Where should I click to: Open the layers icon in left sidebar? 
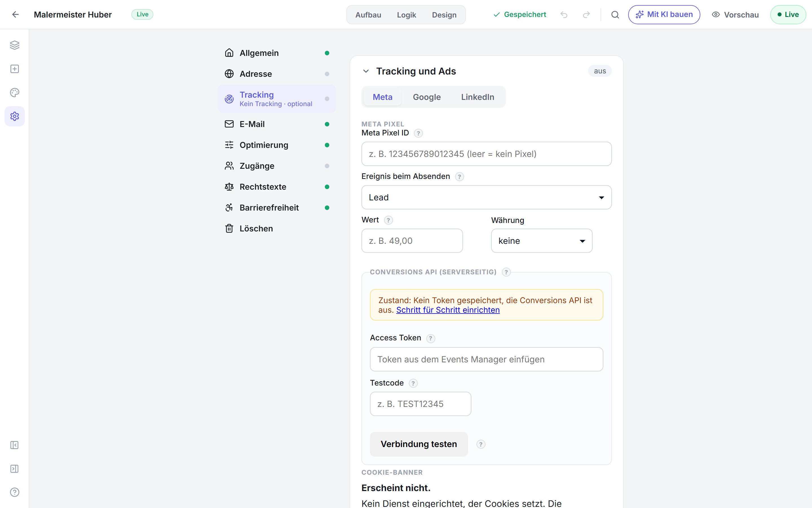coord(14,45)
